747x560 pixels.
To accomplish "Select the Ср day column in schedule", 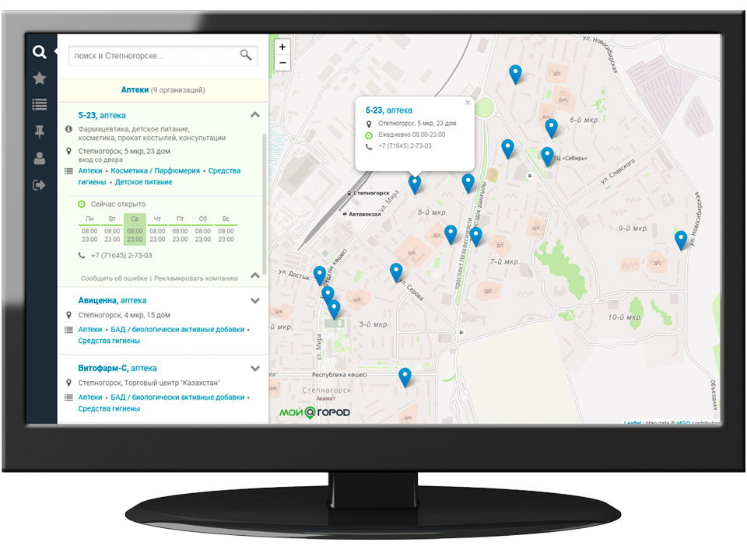I will coord(135,229).
